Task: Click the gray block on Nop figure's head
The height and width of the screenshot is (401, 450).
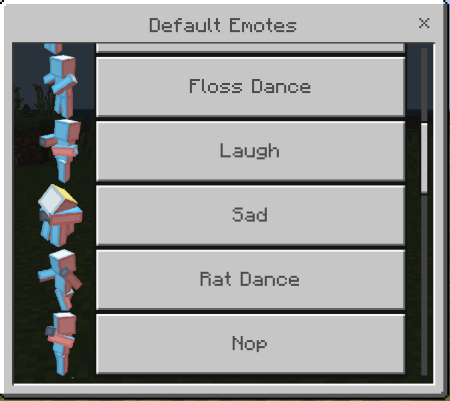Action: 50,331
